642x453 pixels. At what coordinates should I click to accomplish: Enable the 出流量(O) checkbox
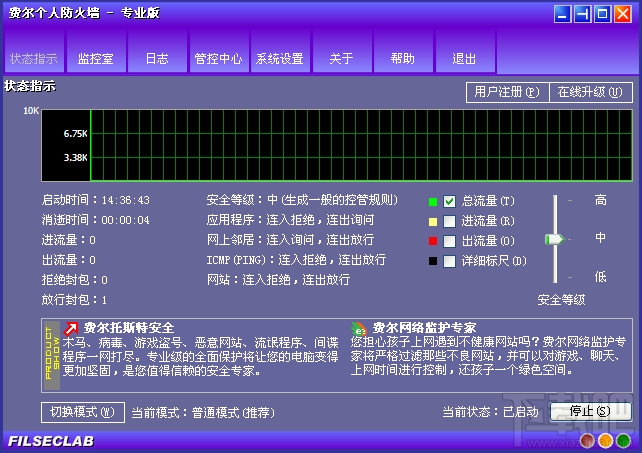[x=449, y=241]
